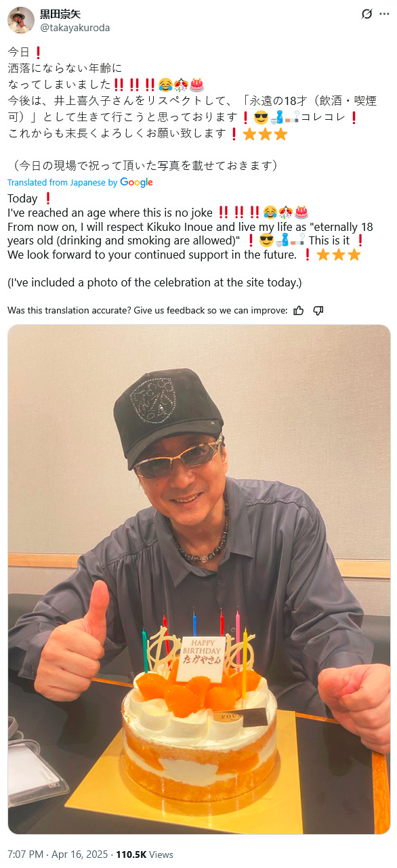View the 110.5K Views analytics

(145, 854)
